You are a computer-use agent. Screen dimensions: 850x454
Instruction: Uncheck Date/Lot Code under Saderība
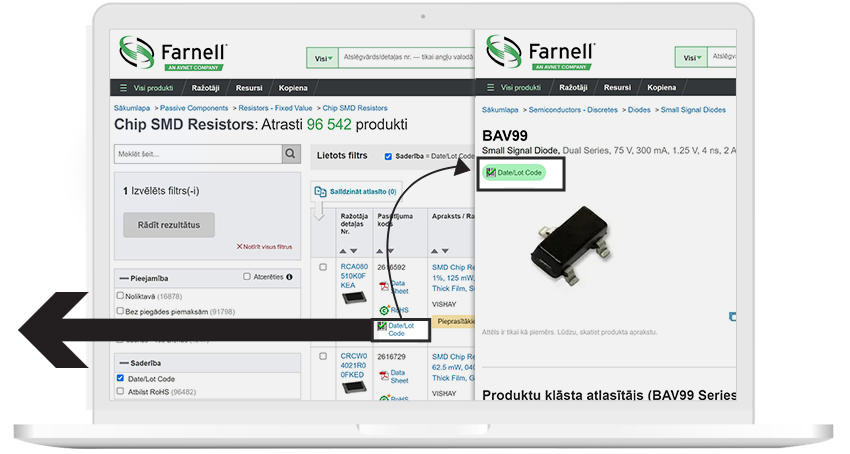click(120, 378)
